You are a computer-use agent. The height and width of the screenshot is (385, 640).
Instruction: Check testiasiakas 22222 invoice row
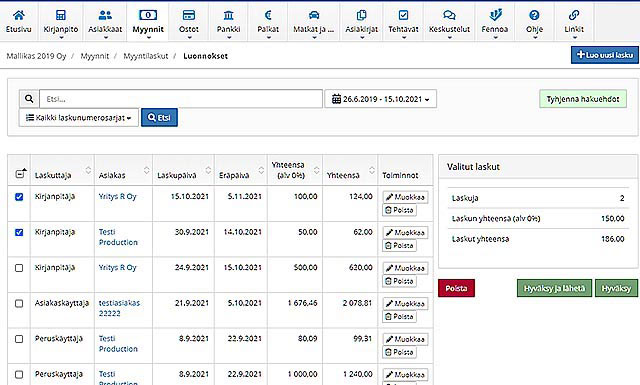tap(19, 303)
